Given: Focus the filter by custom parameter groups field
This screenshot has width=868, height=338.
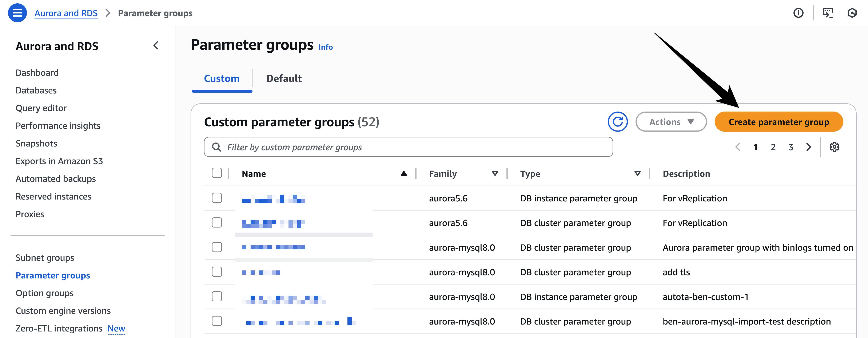Looking at the screenshot, I should point(408,147).
